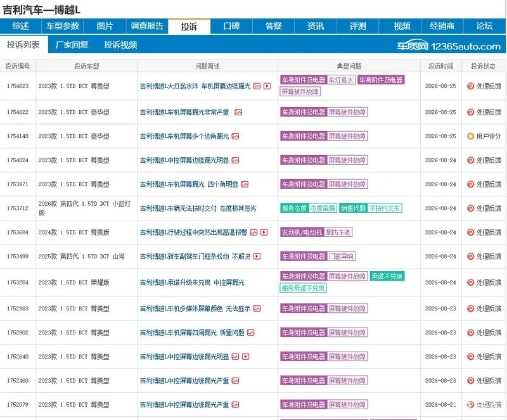507x420 pixels.
Task: Open image icon for complaint 1754024
Action: coord(235,160)
